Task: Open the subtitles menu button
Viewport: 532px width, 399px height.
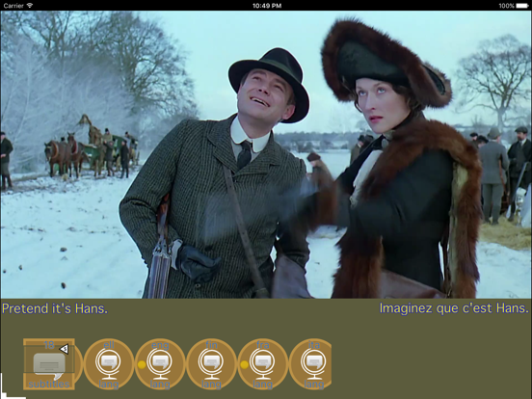Action: point(49,364)
